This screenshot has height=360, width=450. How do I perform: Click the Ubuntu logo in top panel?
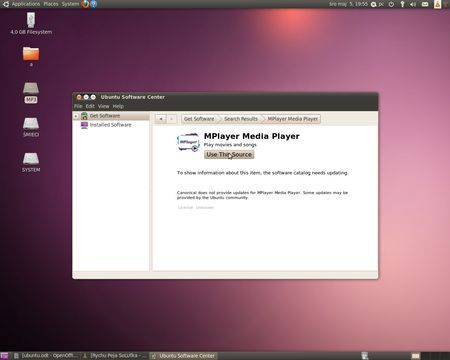[6, 4]
